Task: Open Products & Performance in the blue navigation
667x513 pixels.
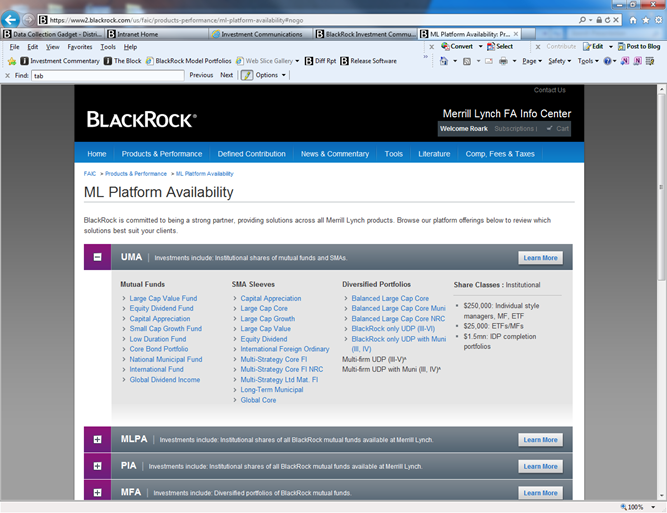Action: [x=162, y=154]
